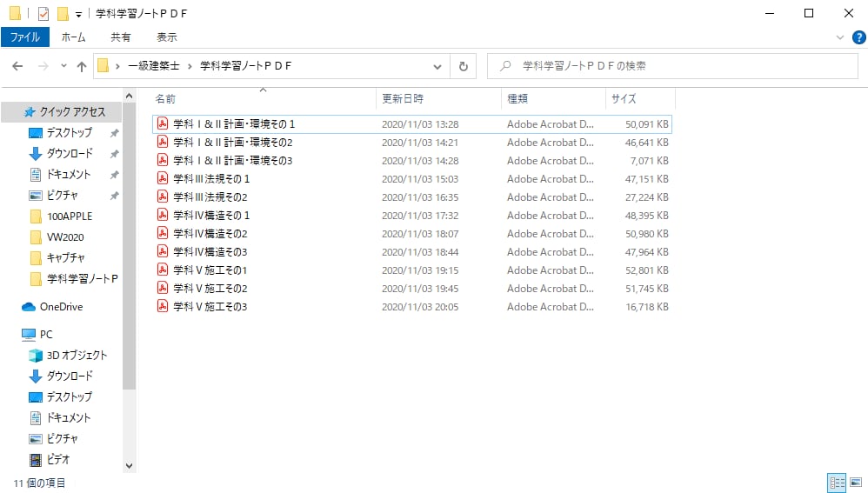Screen dimensions: 868x493
Task: Click size 50,980 KB
Action: click(647, 234)
